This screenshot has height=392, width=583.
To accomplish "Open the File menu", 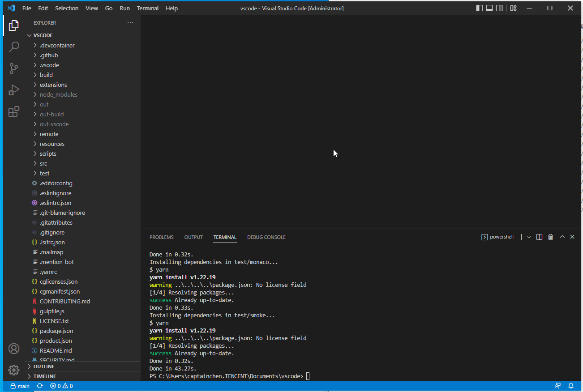I will (27, 9).
